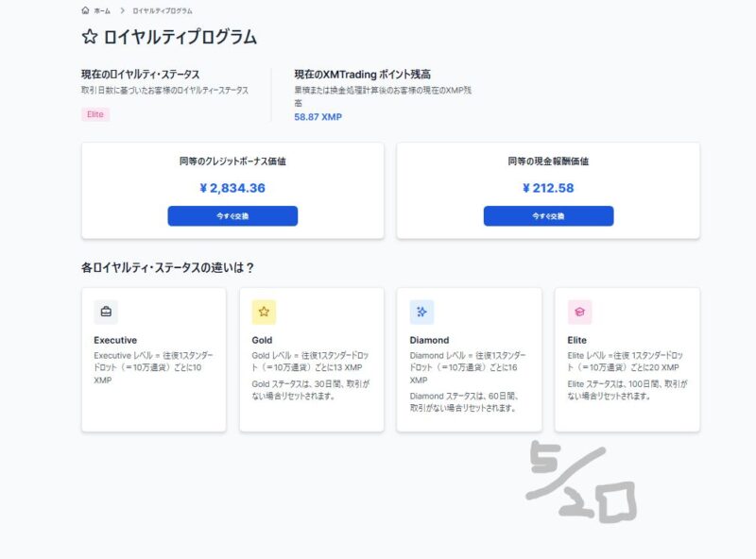The width and height of the screenshot is (756, 559).
Task: Open the ホーム breadcrumb link
Action: click(x=102, y=10)
